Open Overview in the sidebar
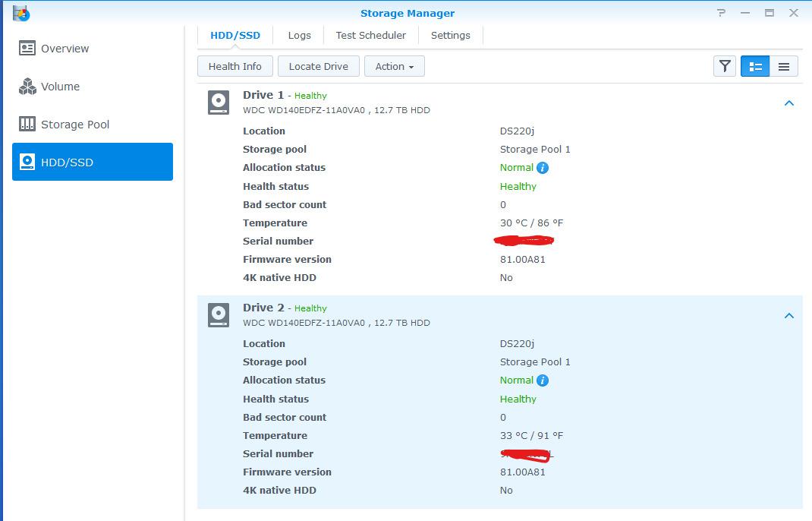 [x=65, y=49]
